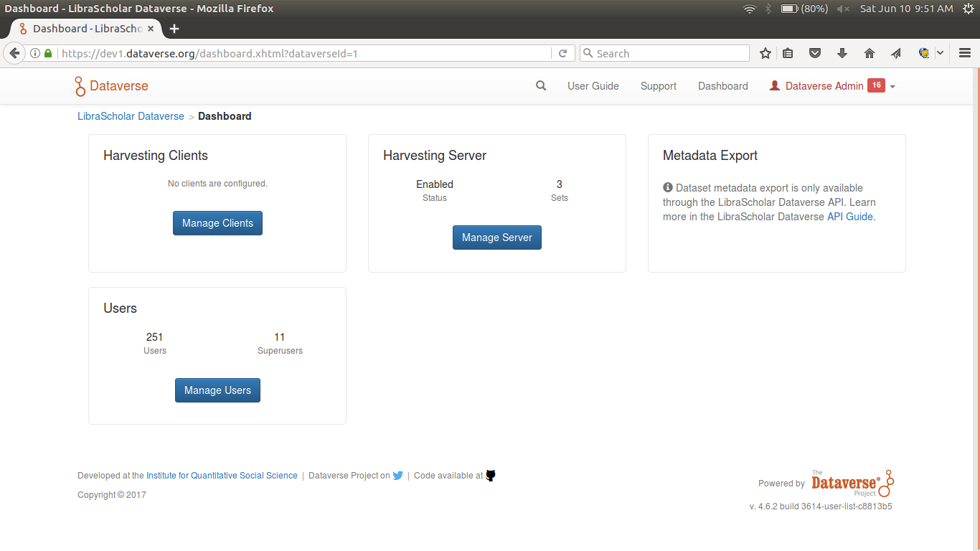This screenshot has height=551, width=980.
Task: Bookmark this page with the star
Action: click(765, 53)
